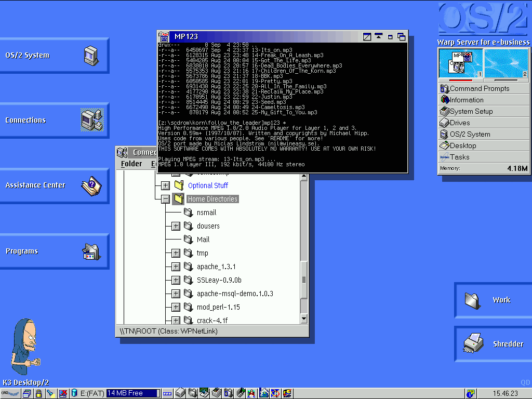Click the \\TN\ROOT (Class: WPNetLink) status text
This screenshot has height=399, width=532.
coord(169,331)
